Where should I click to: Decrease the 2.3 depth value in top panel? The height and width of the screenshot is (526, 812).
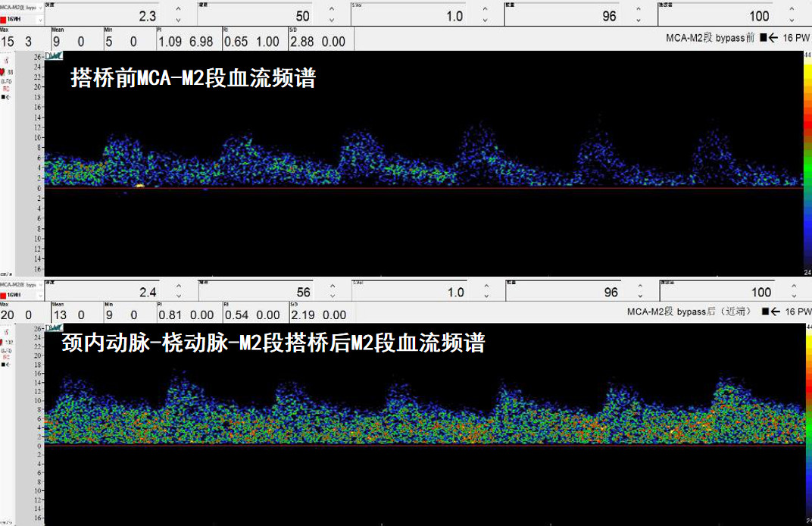point(178,20)
